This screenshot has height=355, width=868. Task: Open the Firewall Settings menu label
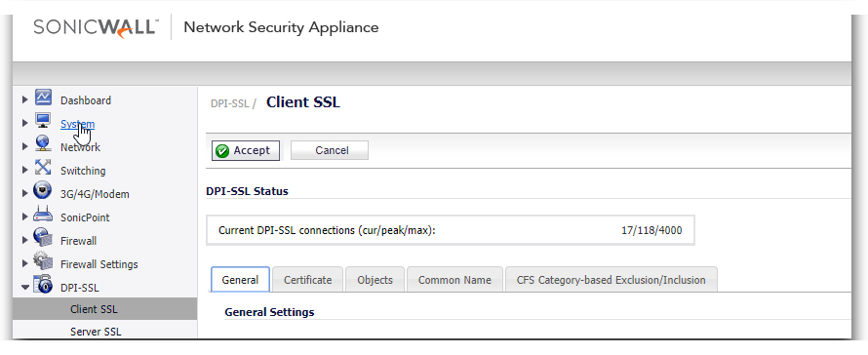99,264
